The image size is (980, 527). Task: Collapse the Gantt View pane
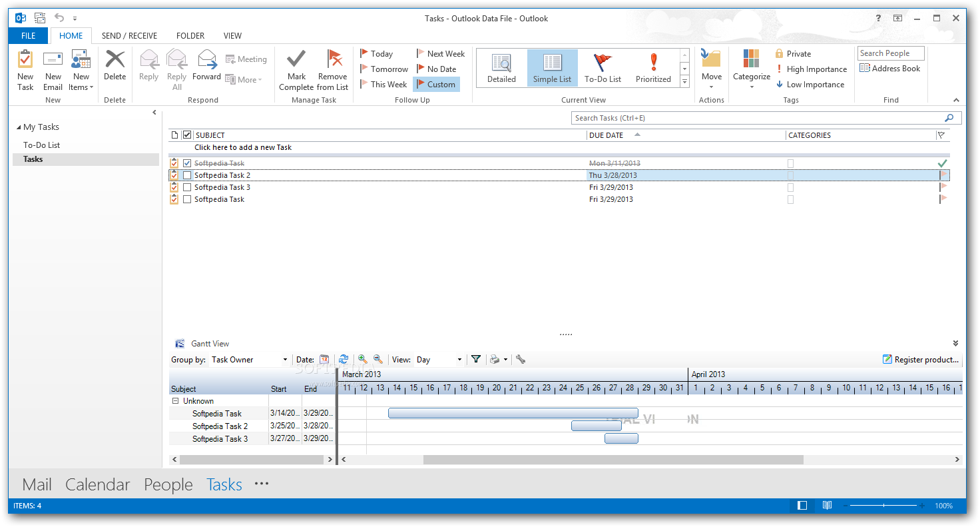956,344
